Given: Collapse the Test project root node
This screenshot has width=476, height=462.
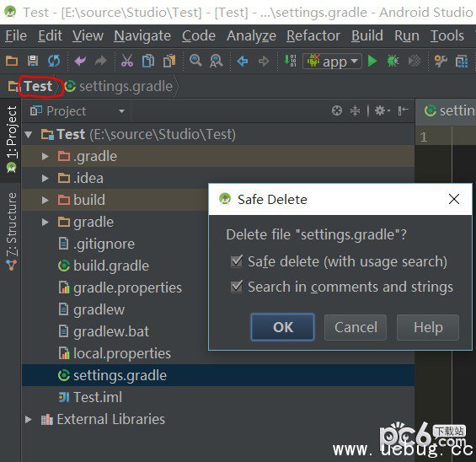Looking at the screenshot, I should point(29,134).
